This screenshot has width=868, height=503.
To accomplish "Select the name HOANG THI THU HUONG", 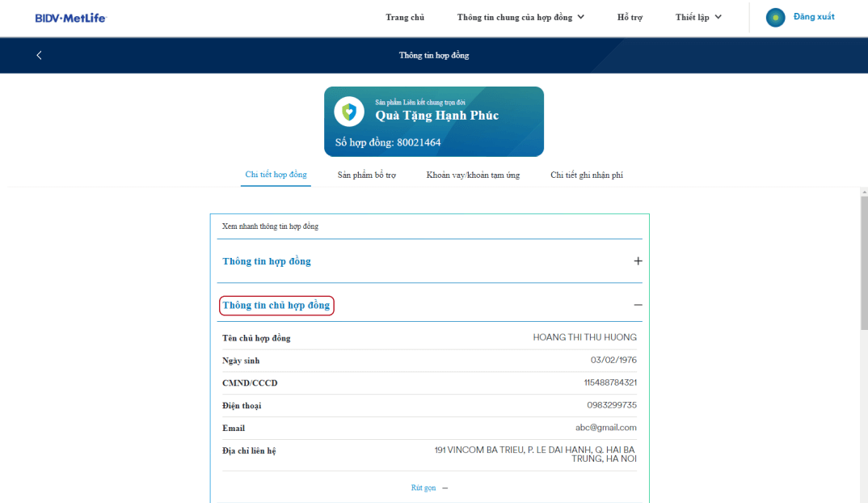I will click(x=584, y=337).
